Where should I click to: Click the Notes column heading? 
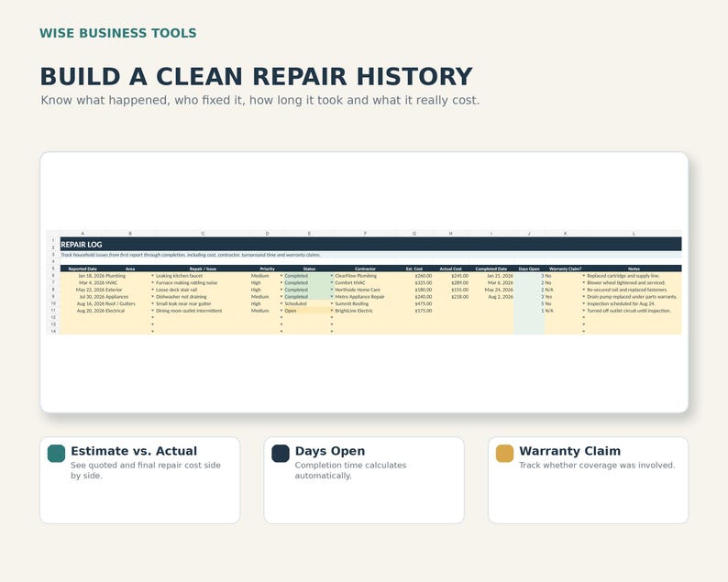coord(634,269)
